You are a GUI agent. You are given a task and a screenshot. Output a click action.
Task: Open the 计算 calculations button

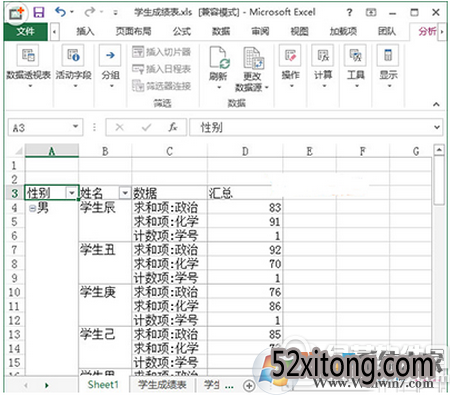coord(323,66)
